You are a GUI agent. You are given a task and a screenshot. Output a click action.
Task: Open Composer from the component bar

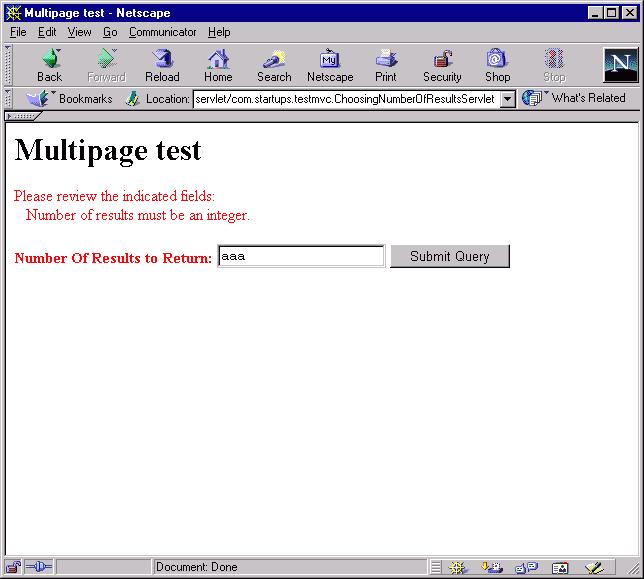click(593, 567)
